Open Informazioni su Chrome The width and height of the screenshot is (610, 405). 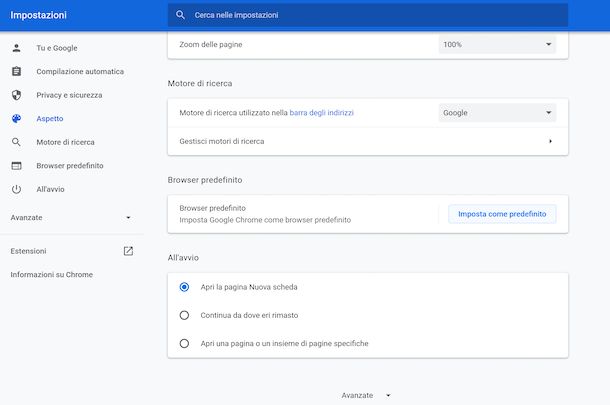click(x=52, y=274)
